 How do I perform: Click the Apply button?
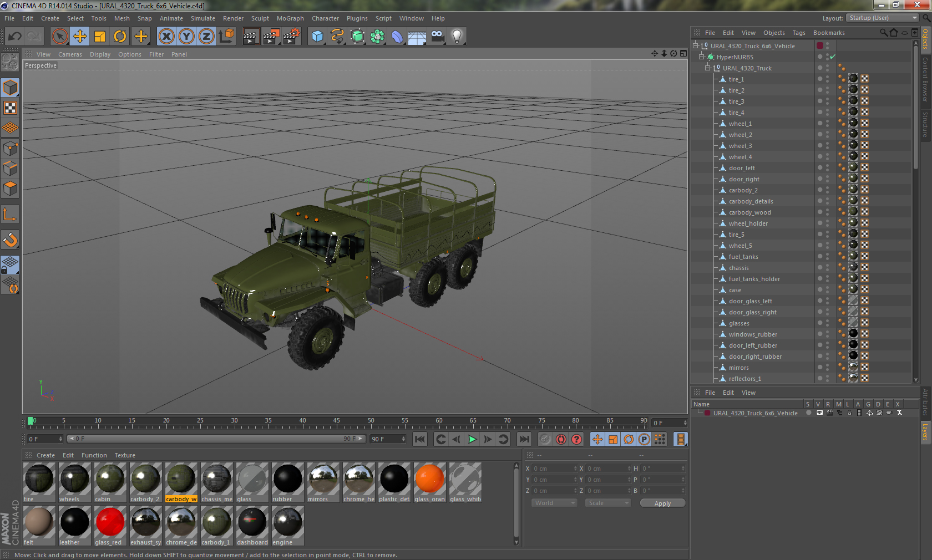pyautogui.click(x=662, y=503)
